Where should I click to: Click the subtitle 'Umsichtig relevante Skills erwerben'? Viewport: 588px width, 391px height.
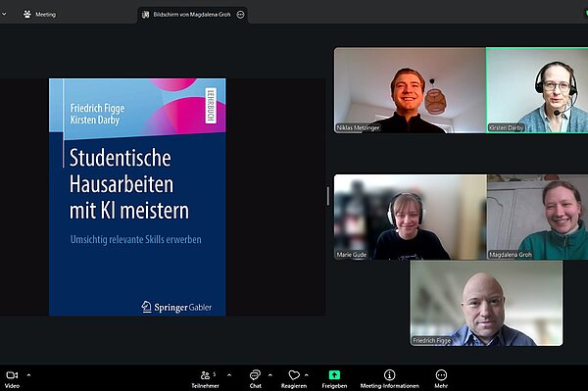tap(136, 239)
